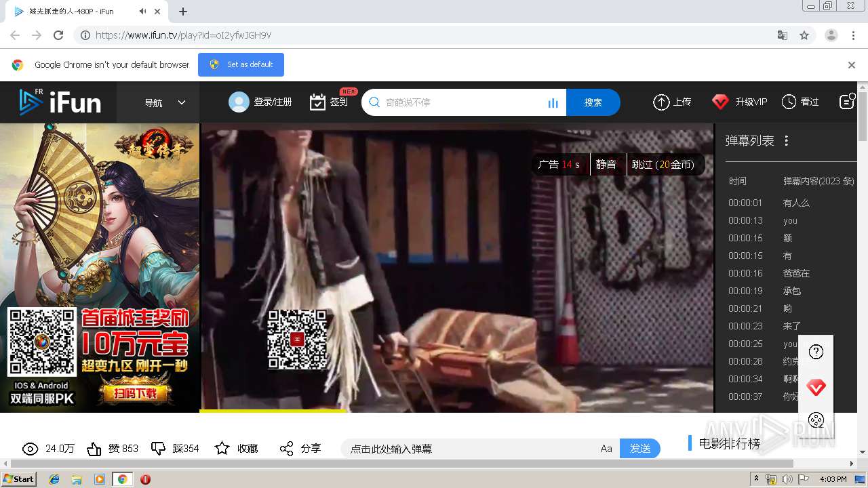Dismiss the default browser infobar

[x=852, y=65]
